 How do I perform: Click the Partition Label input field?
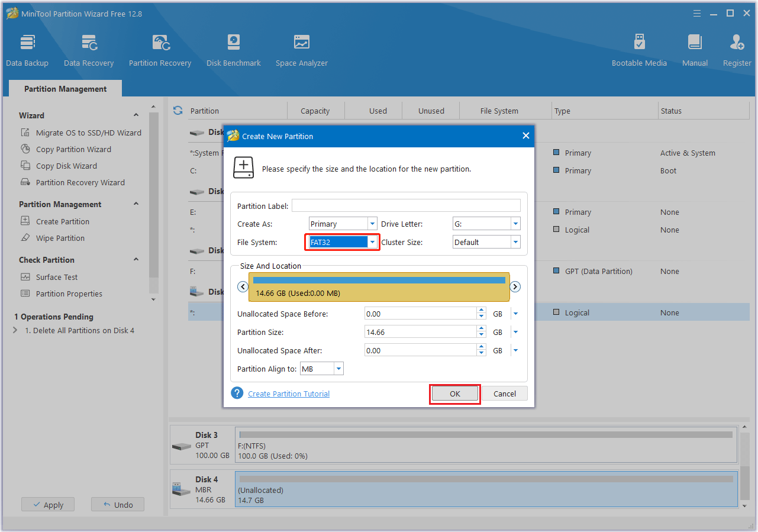[x=406, y=205]
